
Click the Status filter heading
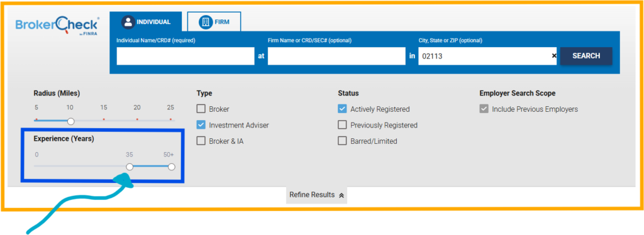[x=348, y=93]
